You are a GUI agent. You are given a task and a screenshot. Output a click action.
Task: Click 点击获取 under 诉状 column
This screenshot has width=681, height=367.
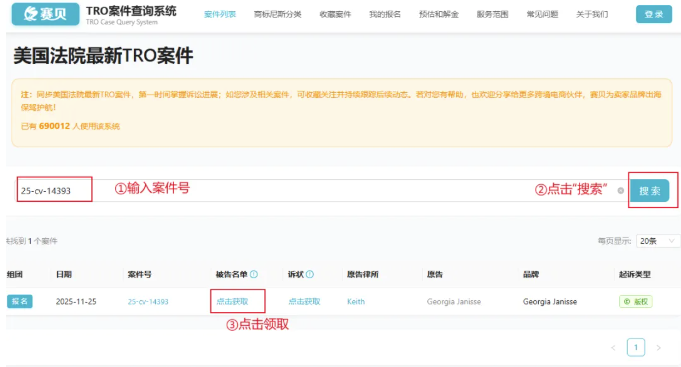[304, 301]
